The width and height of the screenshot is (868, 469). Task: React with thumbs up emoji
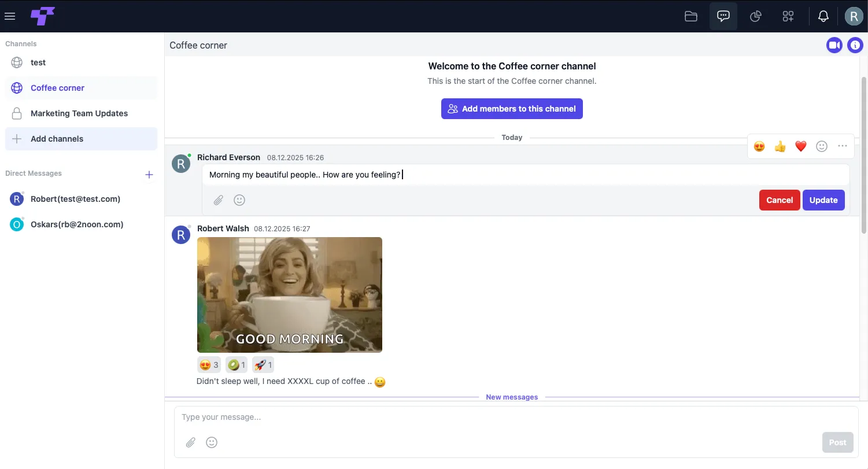click(x=780, y=146)
